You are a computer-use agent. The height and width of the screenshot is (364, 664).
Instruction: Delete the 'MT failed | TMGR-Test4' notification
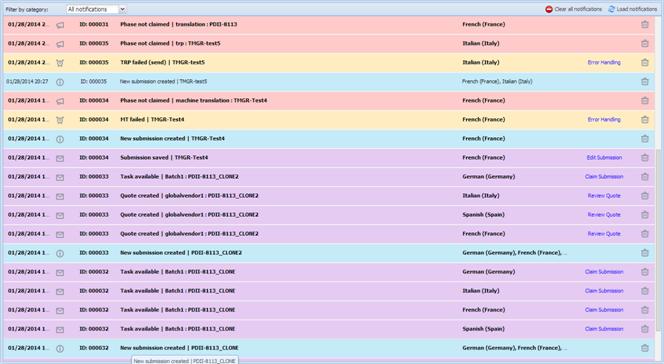(645, 120)
